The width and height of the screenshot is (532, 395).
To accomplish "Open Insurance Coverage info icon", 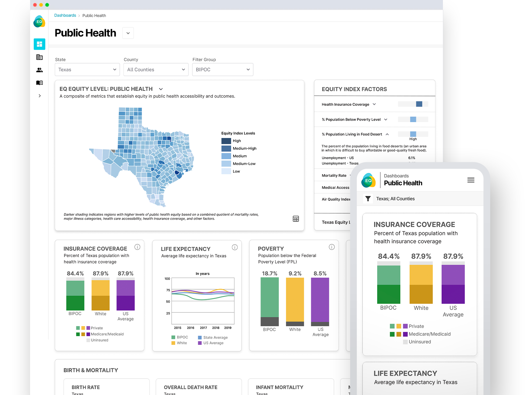I will click(x=137, y=247).
